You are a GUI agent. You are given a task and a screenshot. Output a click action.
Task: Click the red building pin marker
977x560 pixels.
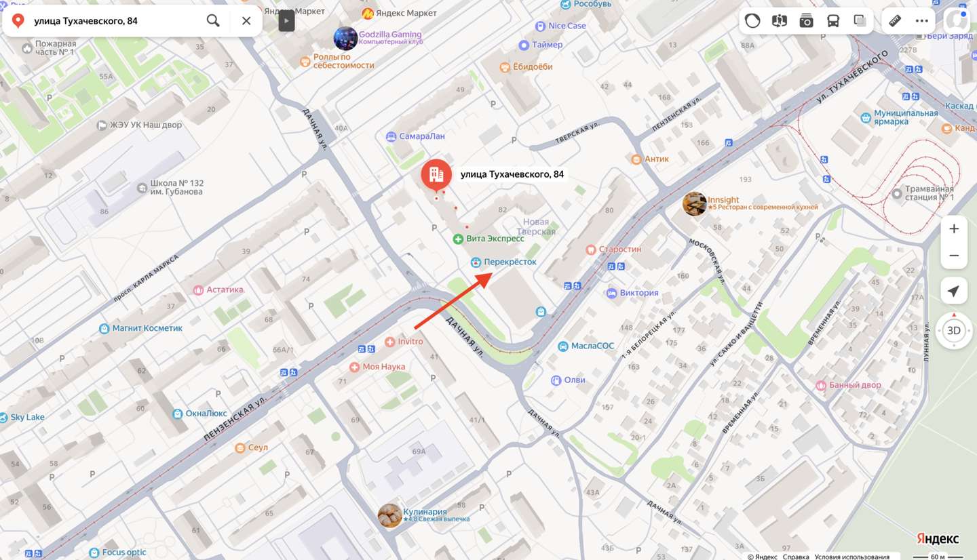click(436, 175)
